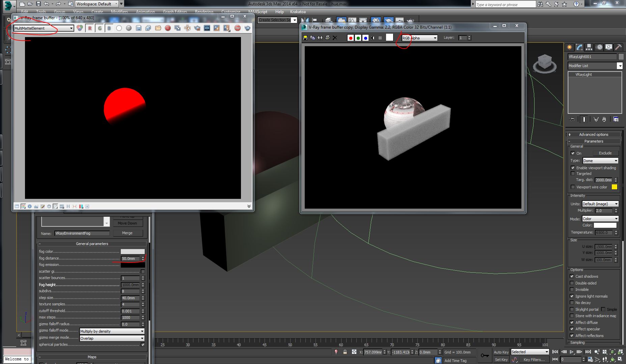
Task: Toggle the red channel in V-Ray frame buffer
Action: coord(90,28)
